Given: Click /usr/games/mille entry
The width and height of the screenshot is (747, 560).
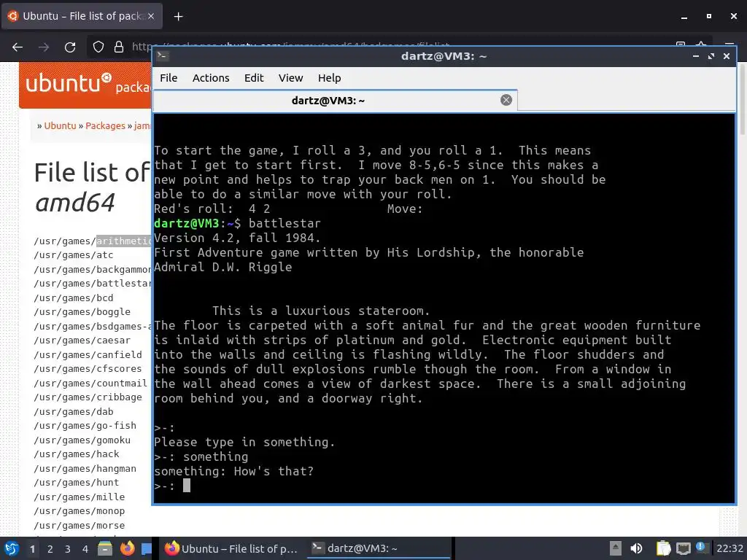Looking at the screenshot, I should [79, 497].
